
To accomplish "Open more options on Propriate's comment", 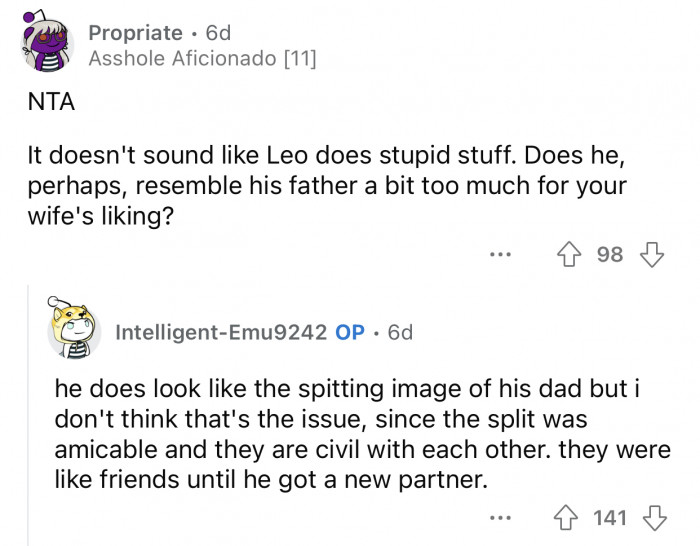I will (500, 255).
